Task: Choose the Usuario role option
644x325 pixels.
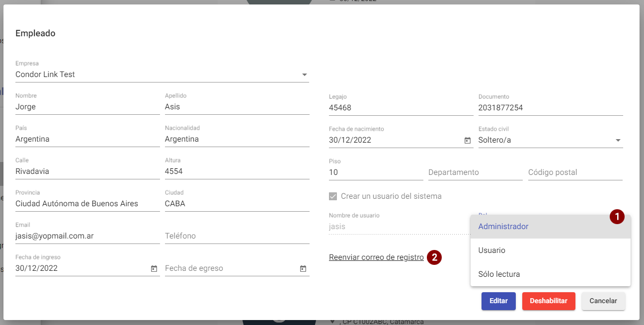Action: pos(492,250)
